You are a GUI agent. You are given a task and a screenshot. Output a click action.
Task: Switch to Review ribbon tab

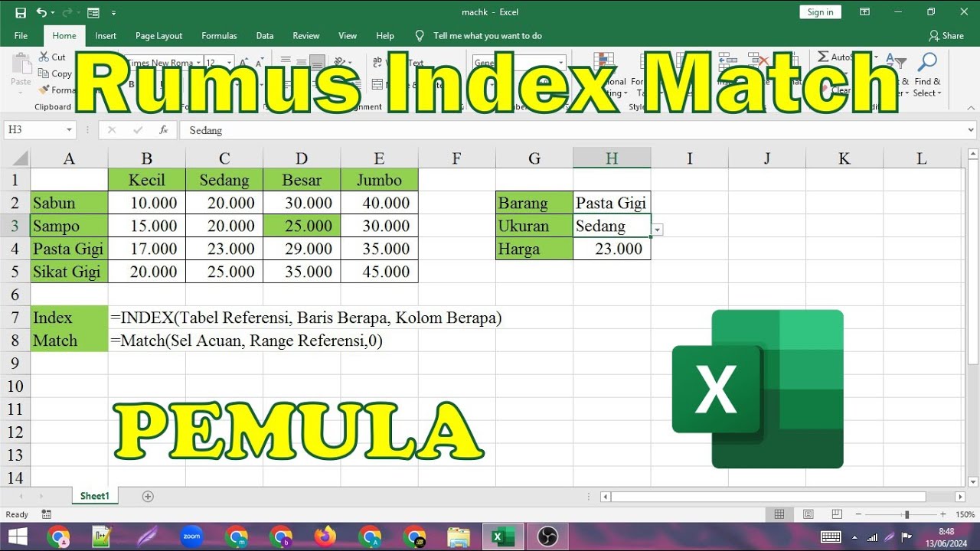(305, 36)
